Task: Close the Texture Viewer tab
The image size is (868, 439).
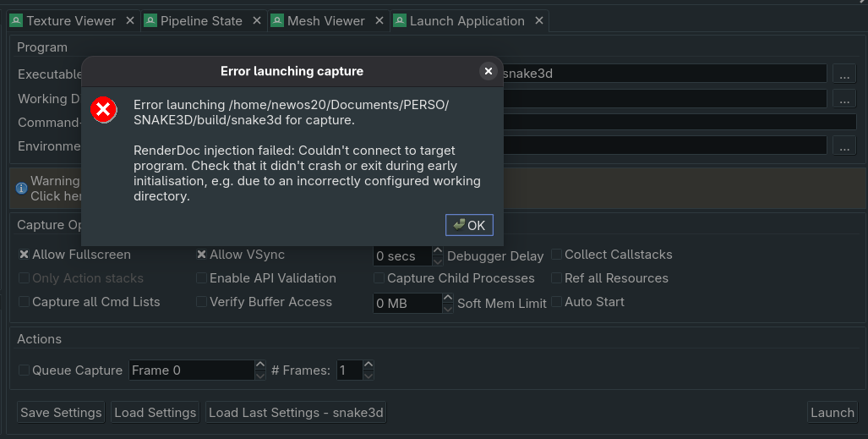Action: tap(129, 21)
